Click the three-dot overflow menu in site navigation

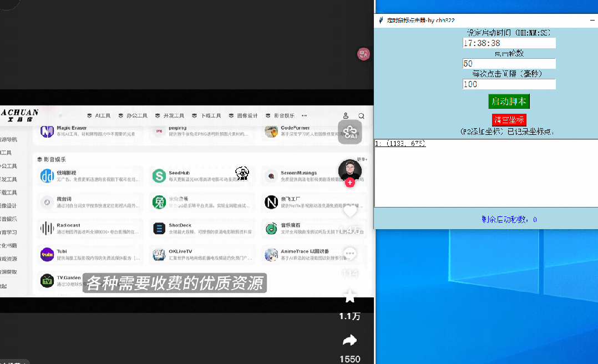(304, 116)
